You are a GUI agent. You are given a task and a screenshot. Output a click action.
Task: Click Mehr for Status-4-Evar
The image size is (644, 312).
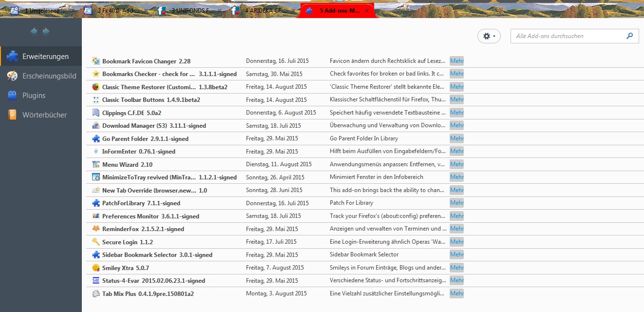[457, 280]
